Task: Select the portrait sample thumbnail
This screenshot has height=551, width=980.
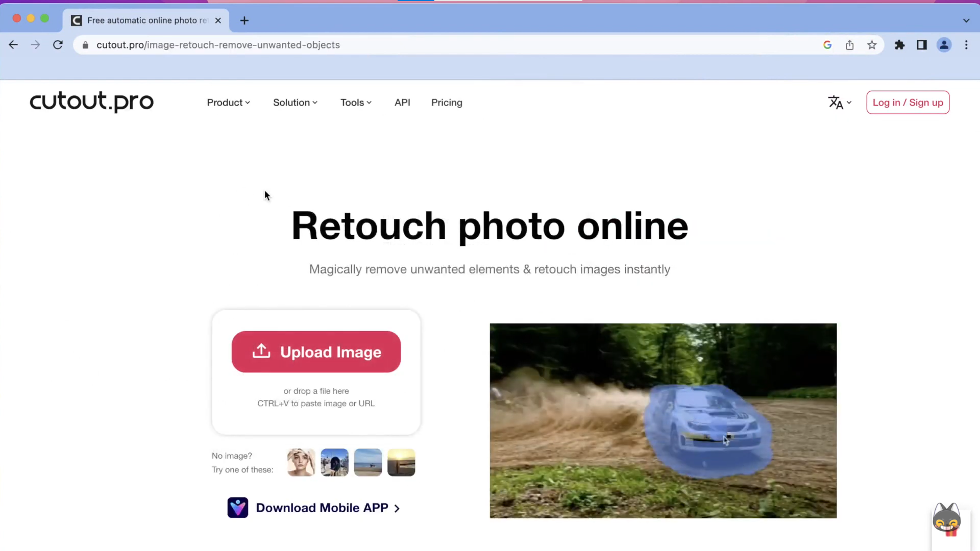Action: pos(301,462)
